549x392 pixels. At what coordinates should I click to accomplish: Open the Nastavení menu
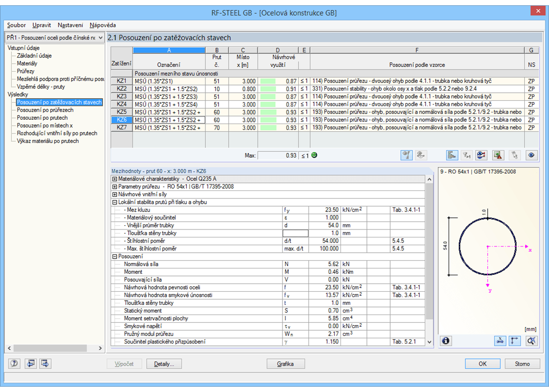tap(70, 25)
